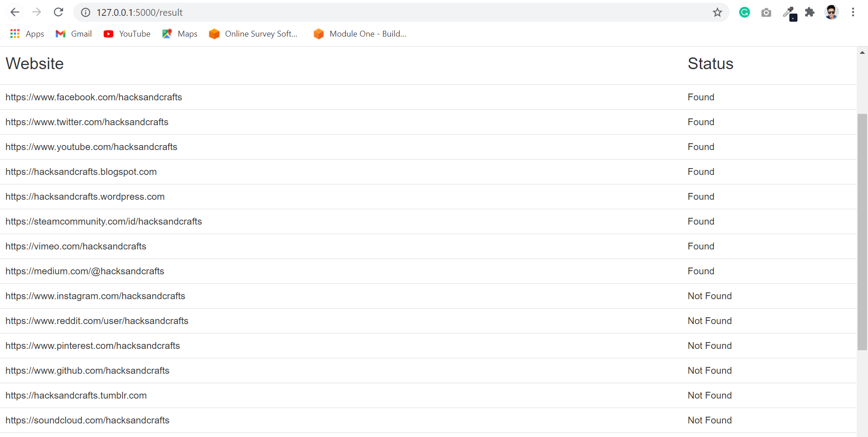This screenshot has width=868, height=437.
Task: Click the Not Found status in pinterest row
Action: pos(710,346)
